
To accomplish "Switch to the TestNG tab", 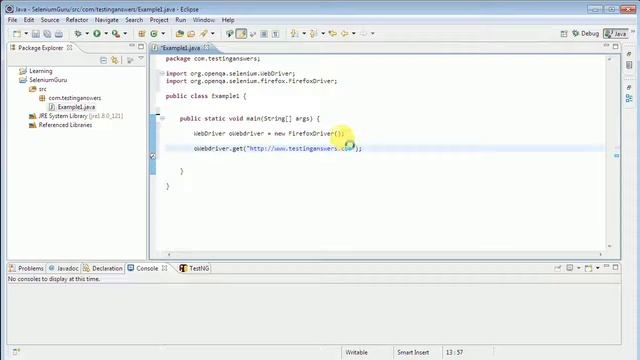I will [x=194, y=269].
